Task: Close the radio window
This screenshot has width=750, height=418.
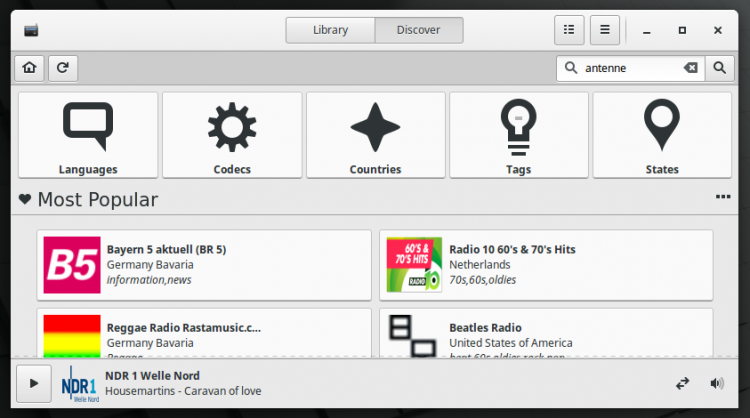Action: click(x=718, y=31)
